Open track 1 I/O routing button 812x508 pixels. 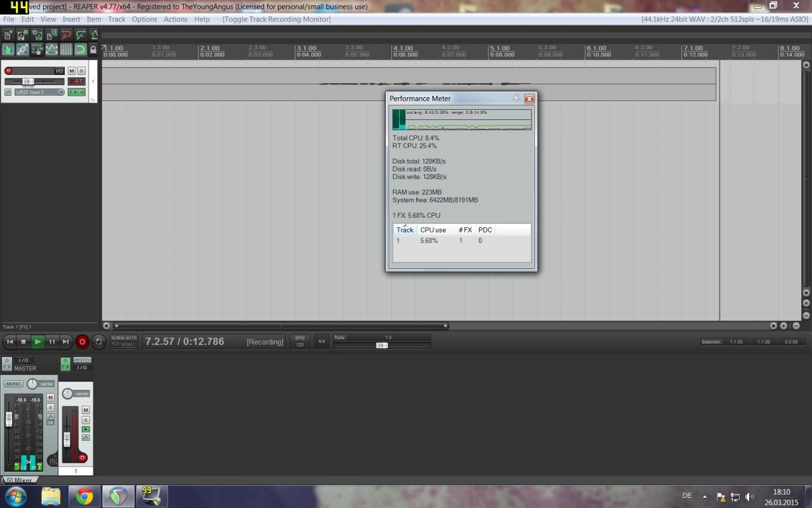59,71
